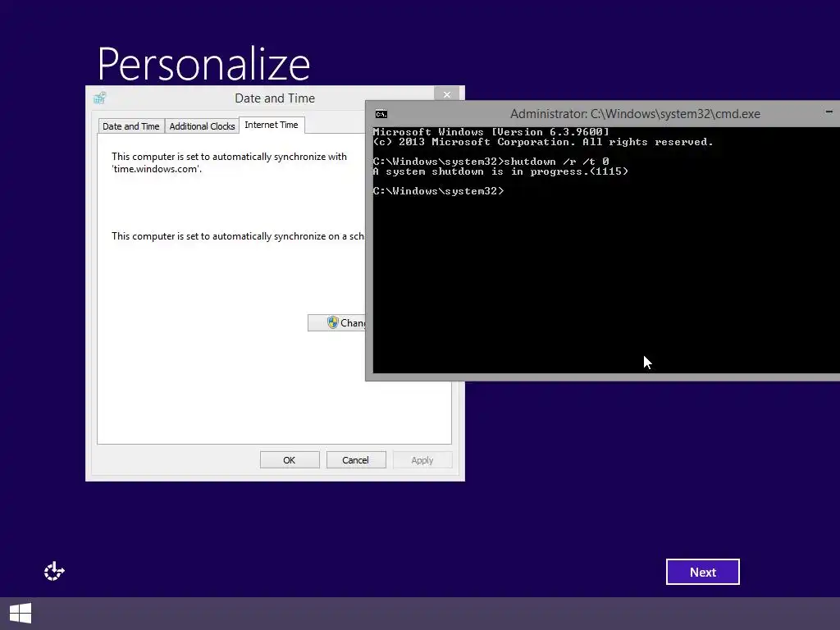Click the '(c) 2013 Microsoft Corporation' line
The width and height of the screenshot is (840, 630).
pyautogui.click(x=543, y=142)
